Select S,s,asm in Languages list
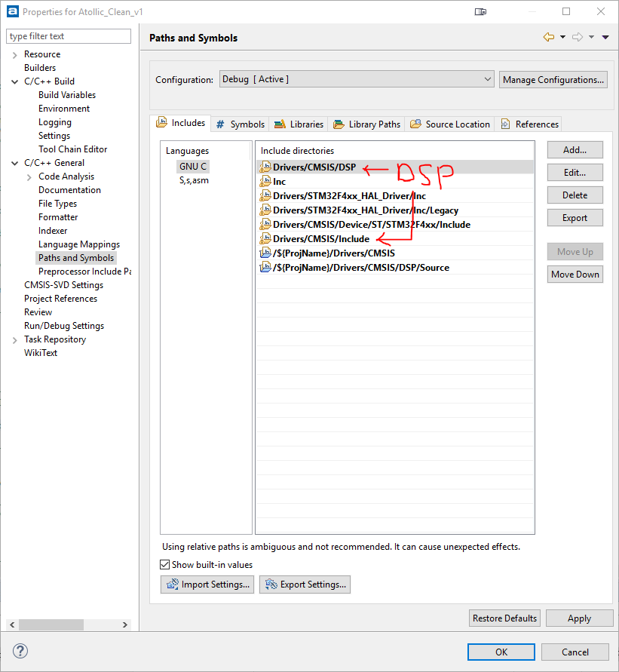 (x=194, y=180)
